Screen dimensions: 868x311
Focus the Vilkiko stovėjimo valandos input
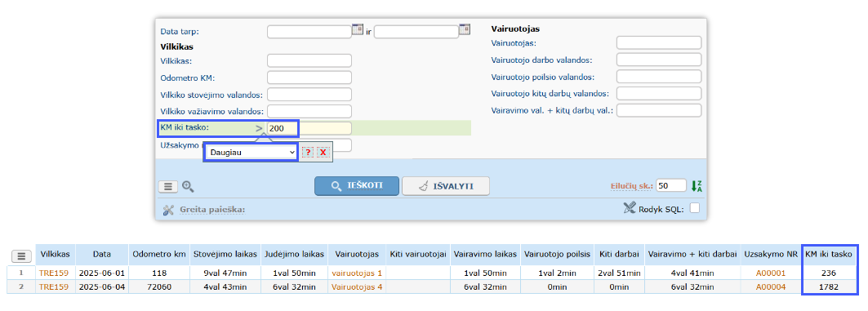click(x=309, y=95)
